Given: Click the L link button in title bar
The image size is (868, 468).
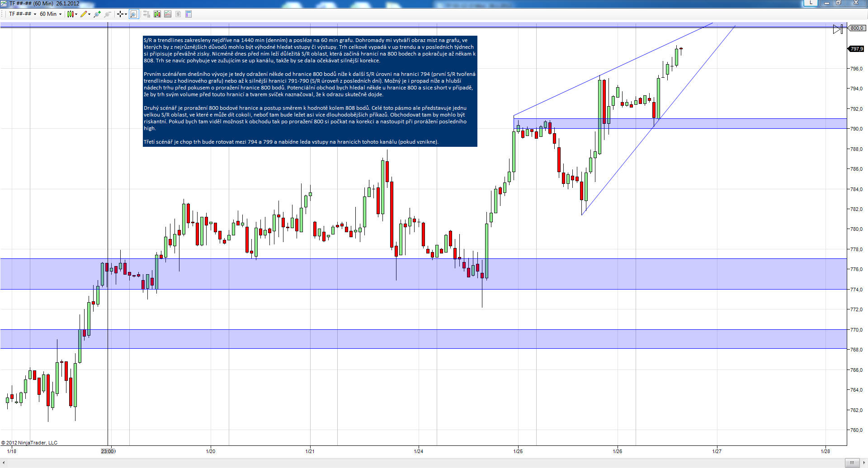Looking at the screenshot, I should click(x=811, y=3).
